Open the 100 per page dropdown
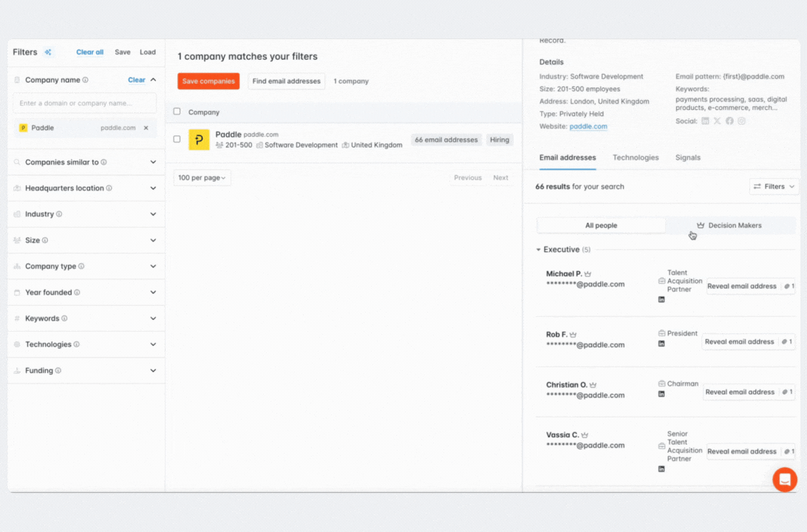The width and height of the screenshot is (807, 532). tap(202, 177)
